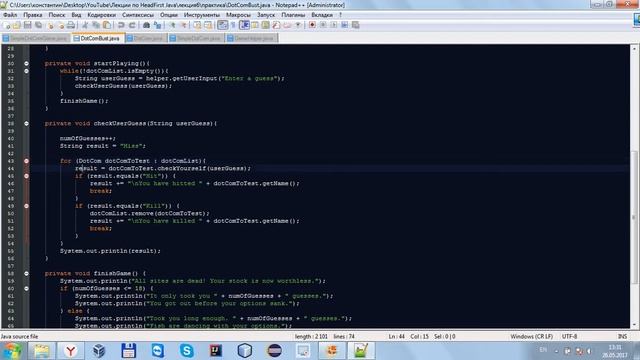Click the Save Recorded Macro icon
The width and height of the screenshot is (640, 360).
356,25
